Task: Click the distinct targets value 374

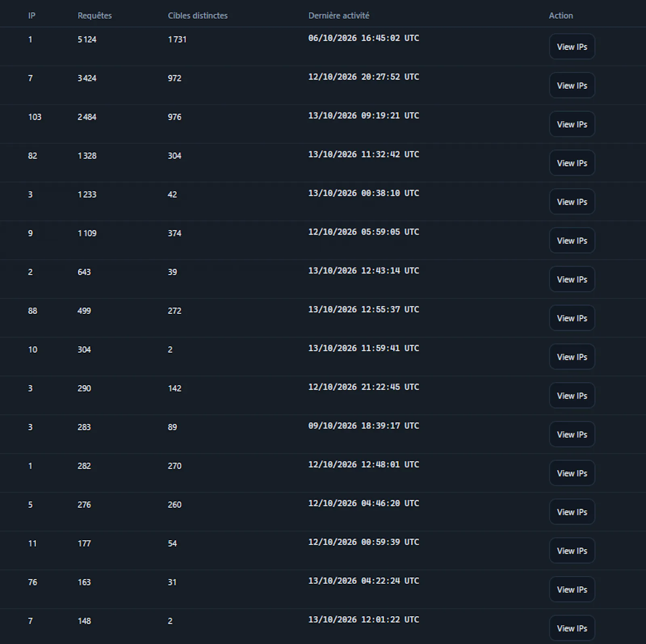Action: [x=174, y=234]
